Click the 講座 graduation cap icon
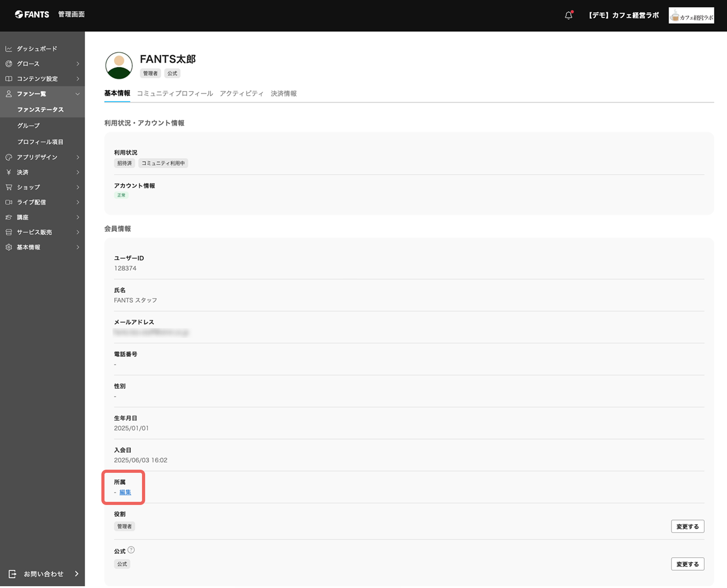727x588 pixels. [8, 217]
